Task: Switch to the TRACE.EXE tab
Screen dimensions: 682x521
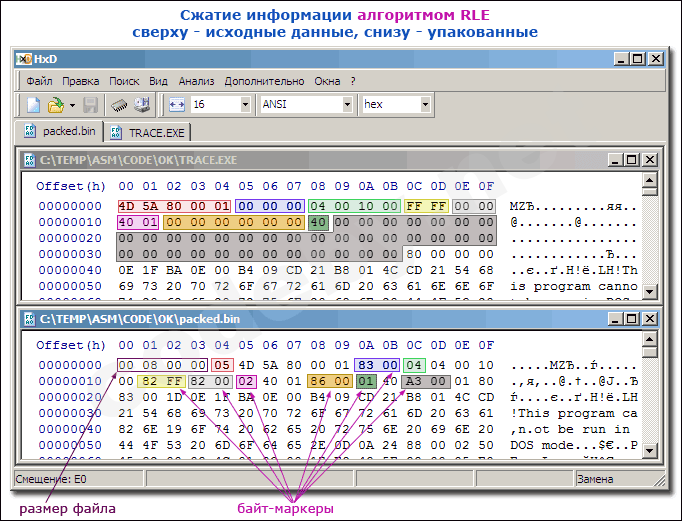Action: tap(147, 133)
